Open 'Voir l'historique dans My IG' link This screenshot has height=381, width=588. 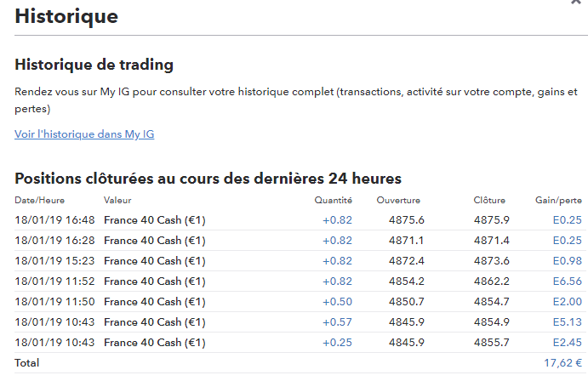[x=84, y=134]
